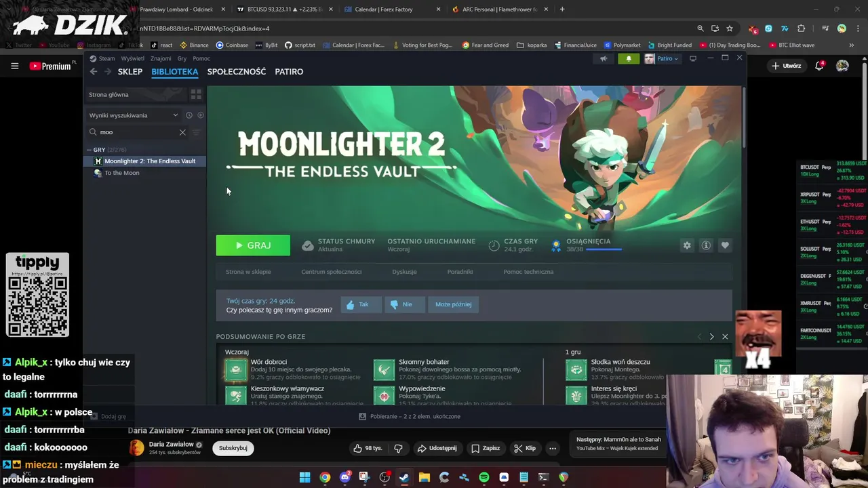Dislike the YouTube video
The image size is (868, 488).
(x=398, y=448)
